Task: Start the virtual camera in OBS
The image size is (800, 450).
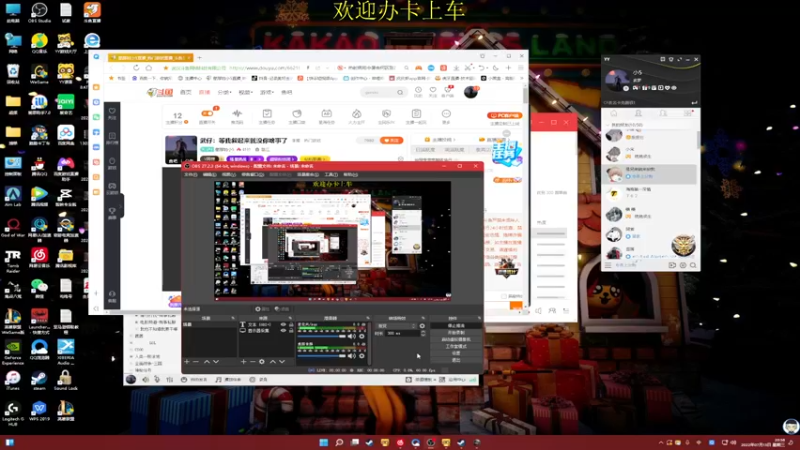Action: tap(456, 339)
